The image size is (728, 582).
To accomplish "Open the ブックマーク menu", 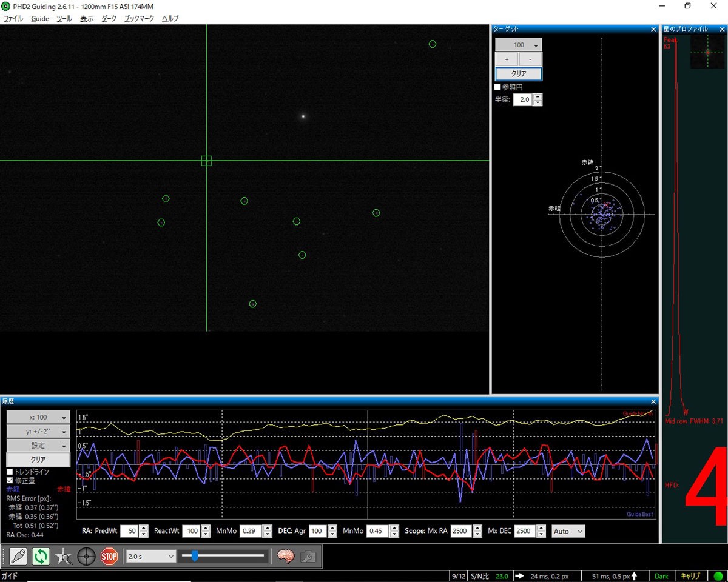I will pyautogui.click(x=139, y=19).
